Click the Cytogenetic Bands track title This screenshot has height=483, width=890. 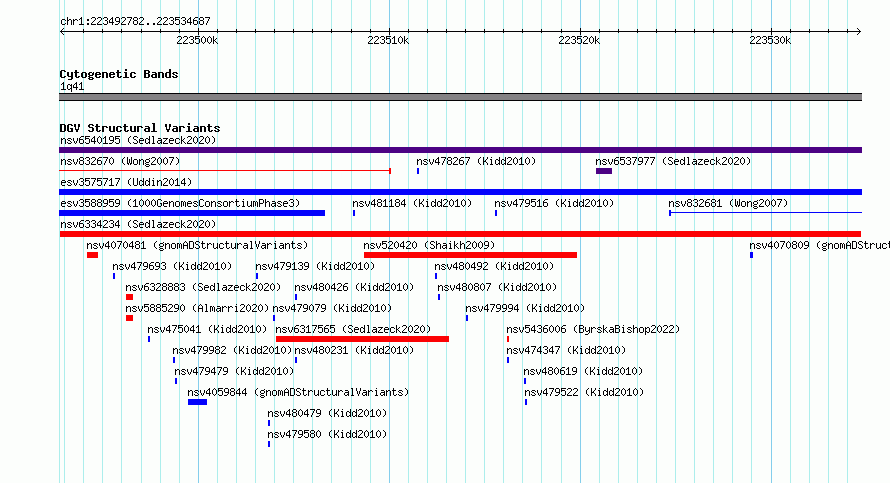tap(119, 74)
